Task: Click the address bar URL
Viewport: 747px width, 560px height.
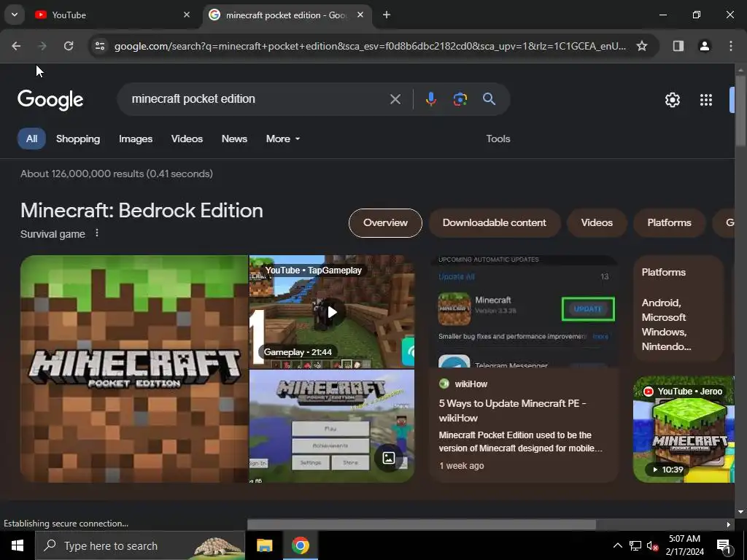Action: [370, 46]
